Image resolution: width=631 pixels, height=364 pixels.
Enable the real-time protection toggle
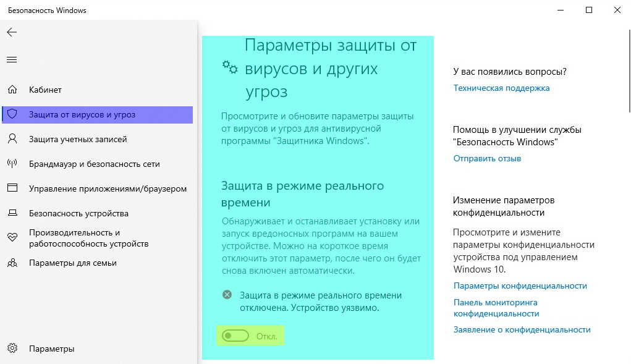click(x=235, y=336)
